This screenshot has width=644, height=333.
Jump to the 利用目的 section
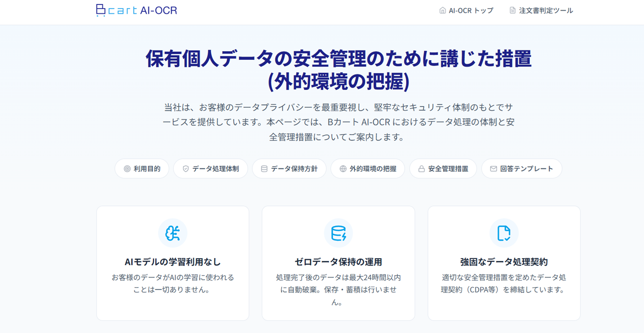pyautogui.click(x=147, y=169)
